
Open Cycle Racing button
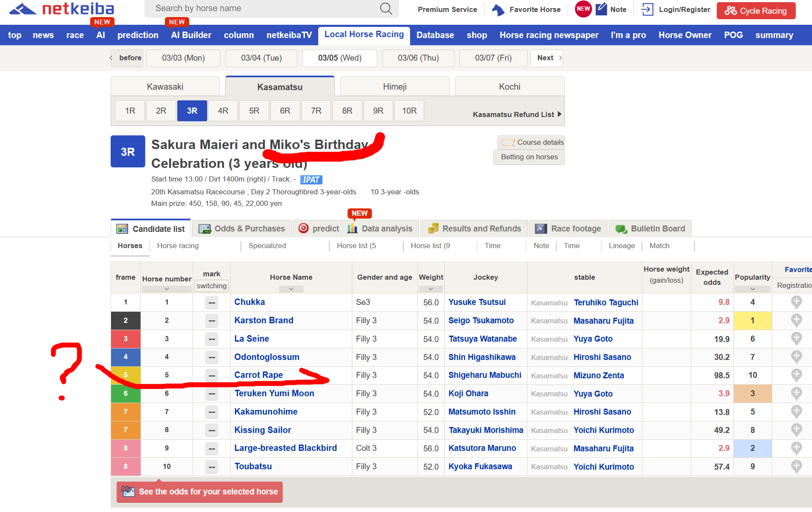(x=756, y=11)
